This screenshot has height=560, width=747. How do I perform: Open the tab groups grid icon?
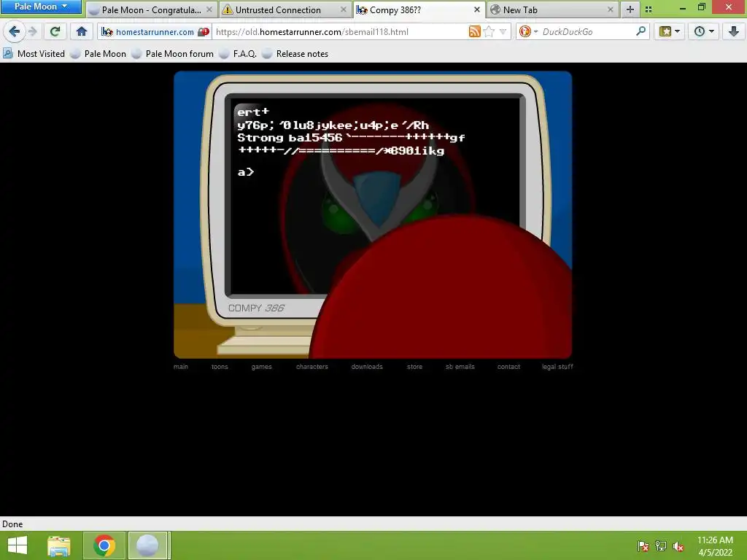point(649,9)
